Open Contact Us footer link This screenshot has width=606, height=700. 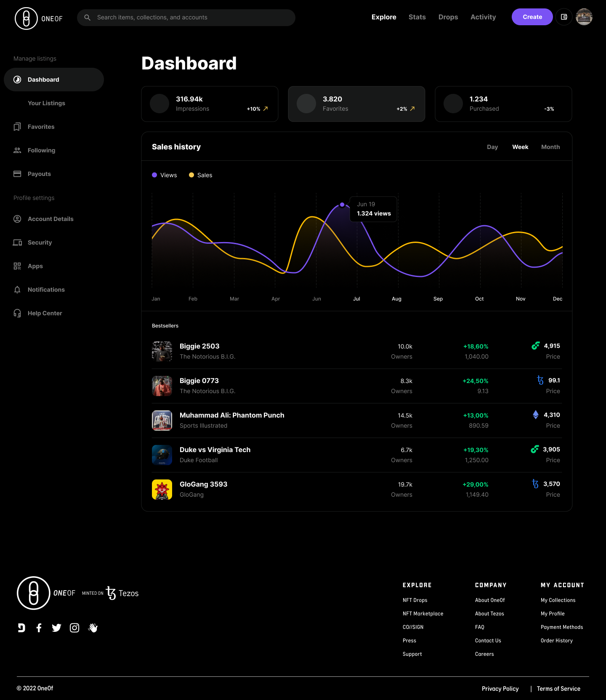pyautogui.click(x=488, y=641)
